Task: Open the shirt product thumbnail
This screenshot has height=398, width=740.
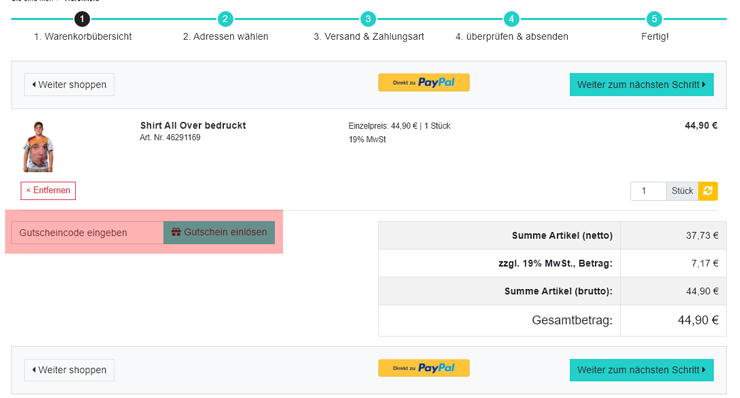Action: click(x=38, y=147)
